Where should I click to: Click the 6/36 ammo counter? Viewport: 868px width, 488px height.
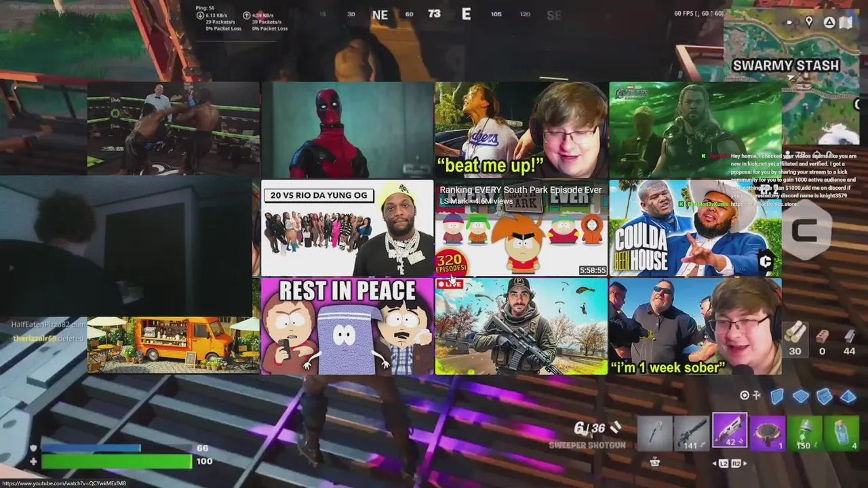590,428
